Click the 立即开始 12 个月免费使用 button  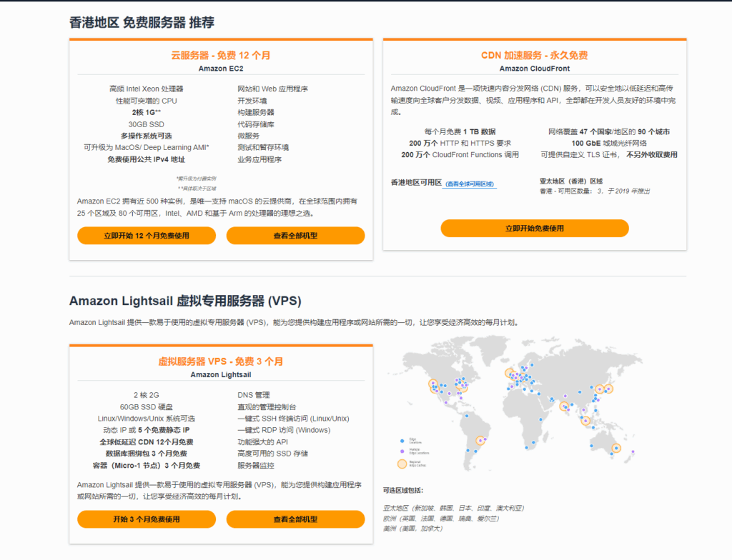point(146,236)
